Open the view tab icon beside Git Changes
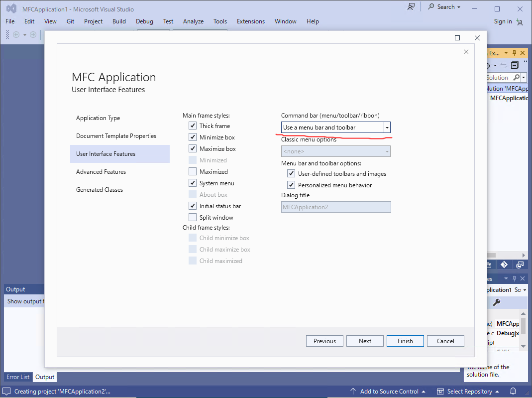The width and height of the screenshot is (532, 398). point(520,265)
